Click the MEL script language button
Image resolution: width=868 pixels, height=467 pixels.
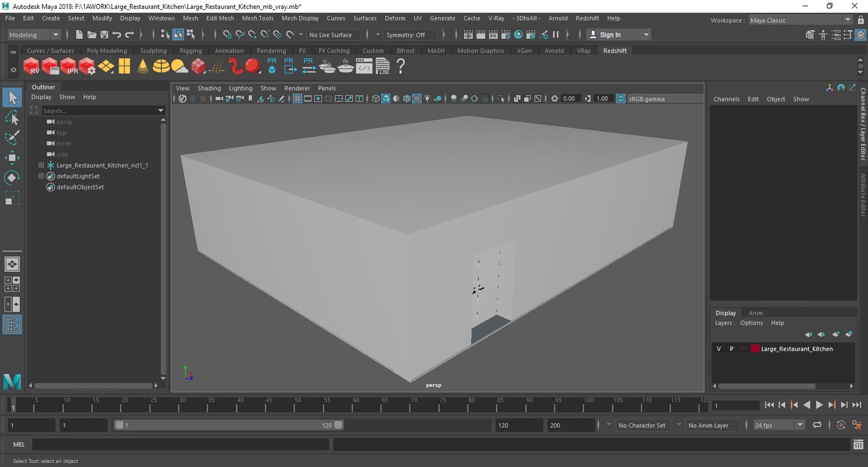tap(19, 445)
